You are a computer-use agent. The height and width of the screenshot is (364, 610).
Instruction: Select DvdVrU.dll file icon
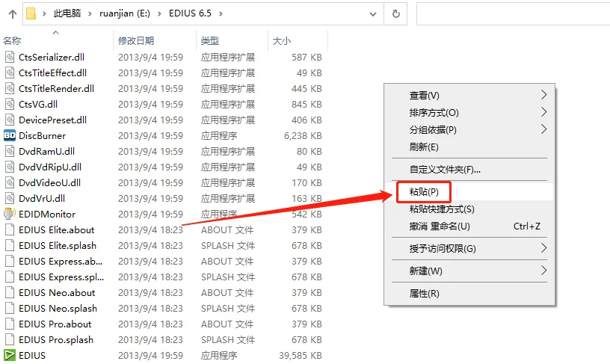pos(10,198)
